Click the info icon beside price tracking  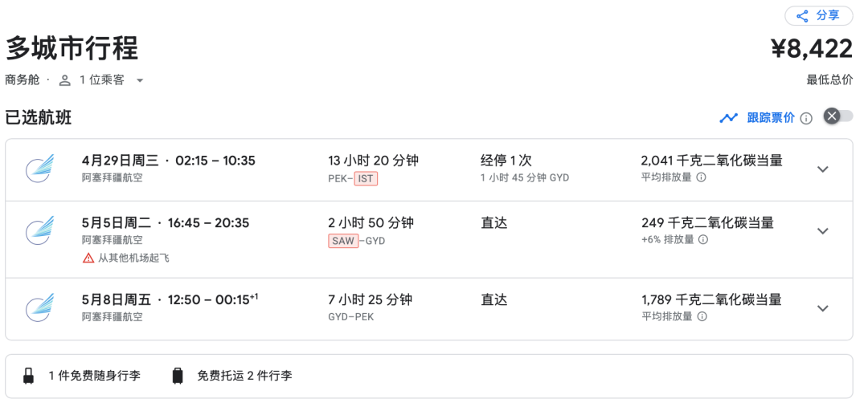tap(806, 118)
